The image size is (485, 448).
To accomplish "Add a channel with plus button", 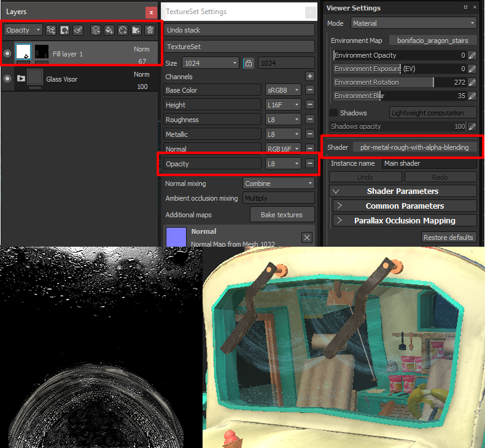I will [x=310, y=76].
